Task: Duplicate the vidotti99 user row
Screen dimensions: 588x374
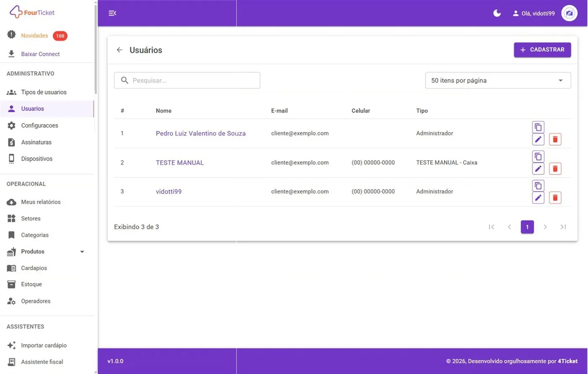Action: [x=538, y=185]
